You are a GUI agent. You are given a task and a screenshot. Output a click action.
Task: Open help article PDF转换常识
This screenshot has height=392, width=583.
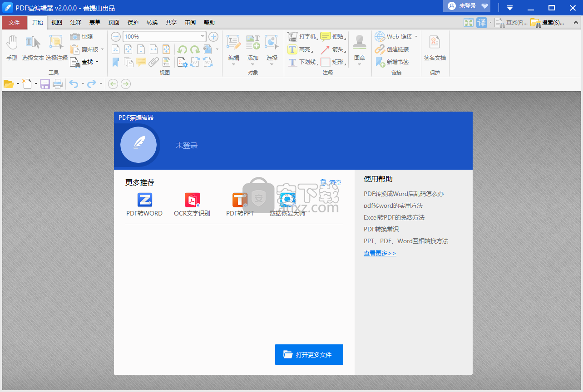click(381, 229)
